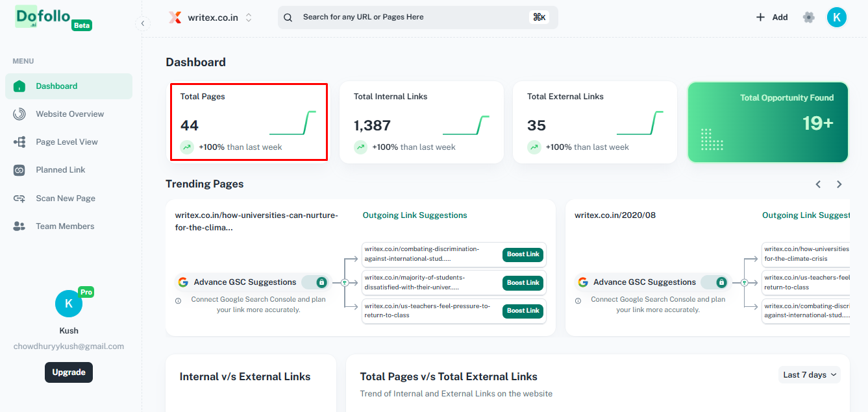The image size is (868, 412).
Task: Open the Last 7 days range dropdown
Action: 810,375
